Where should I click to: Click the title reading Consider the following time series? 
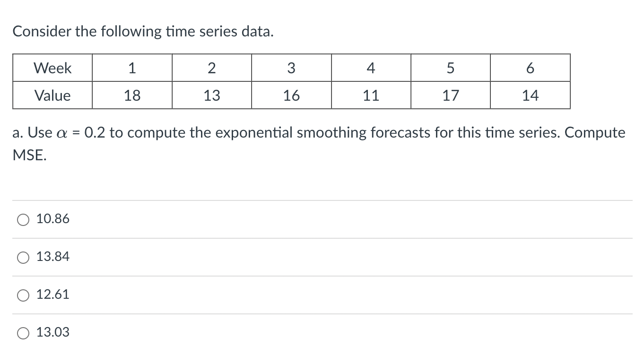(143, 31)
